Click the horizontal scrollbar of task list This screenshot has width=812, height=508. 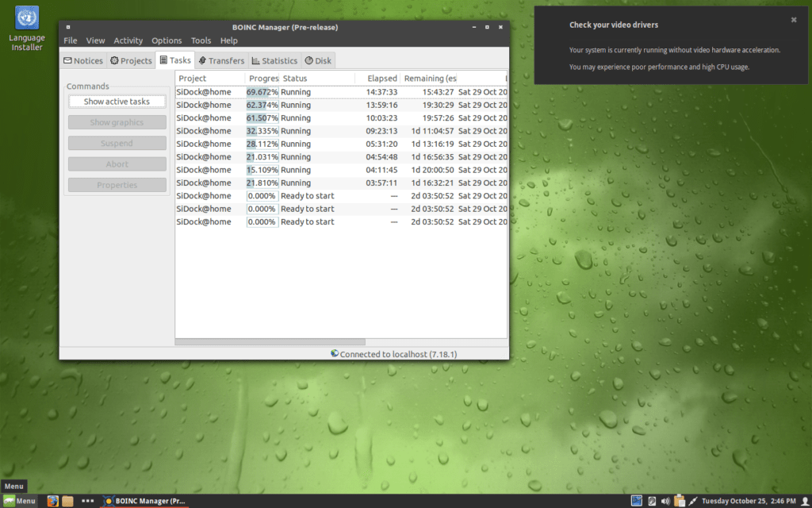coord(270,342)
